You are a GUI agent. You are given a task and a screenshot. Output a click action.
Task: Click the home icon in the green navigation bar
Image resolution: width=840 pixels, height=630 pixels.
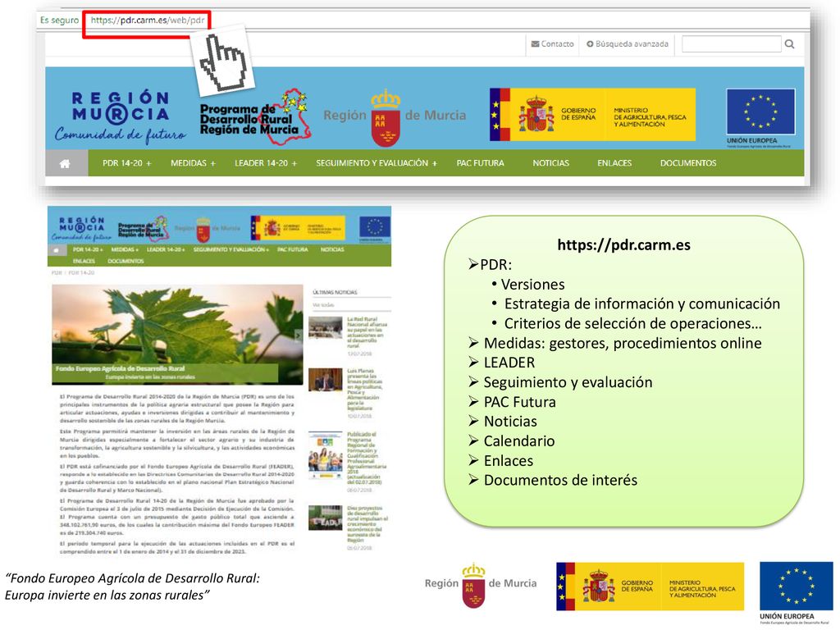tap(65, 163)
